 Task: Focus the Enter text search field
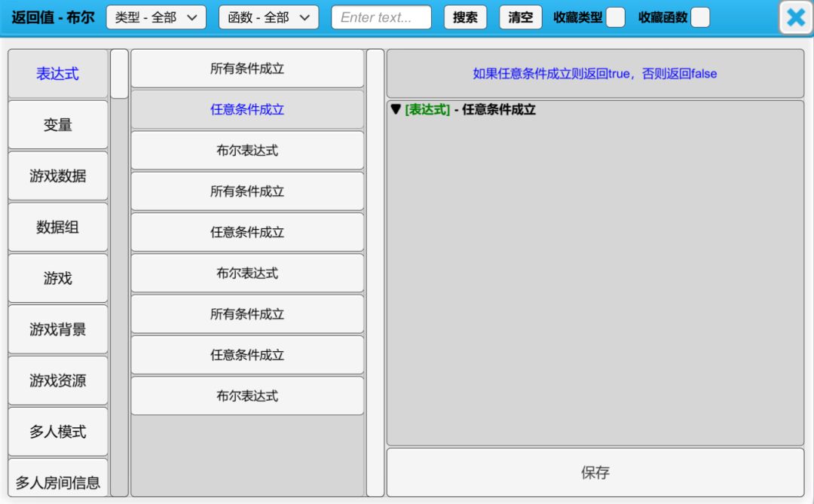[381, 17]
